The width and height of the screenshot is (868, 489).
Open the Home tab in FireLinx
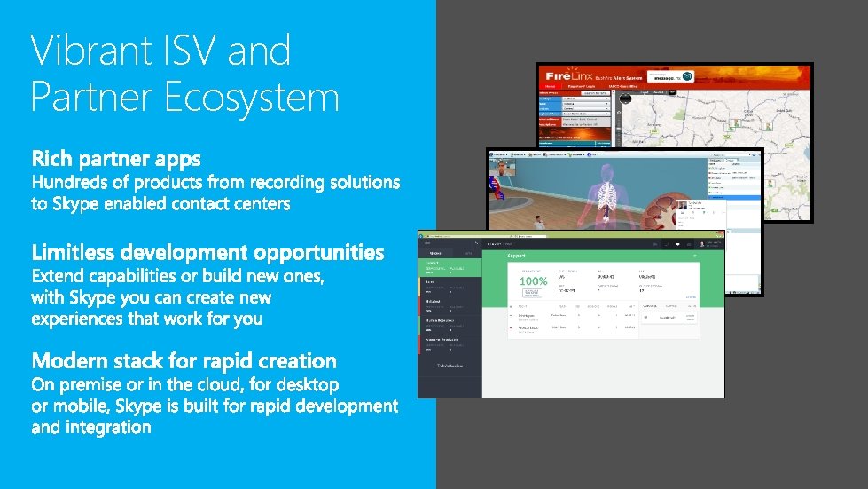[x=551, y=86]
